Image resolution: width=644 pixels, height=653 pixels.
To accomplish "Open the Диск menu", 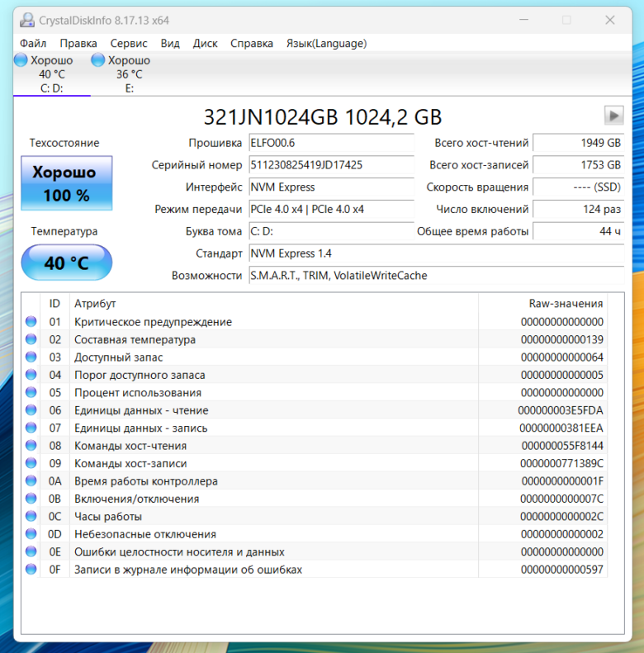I will tap(205, 43).
